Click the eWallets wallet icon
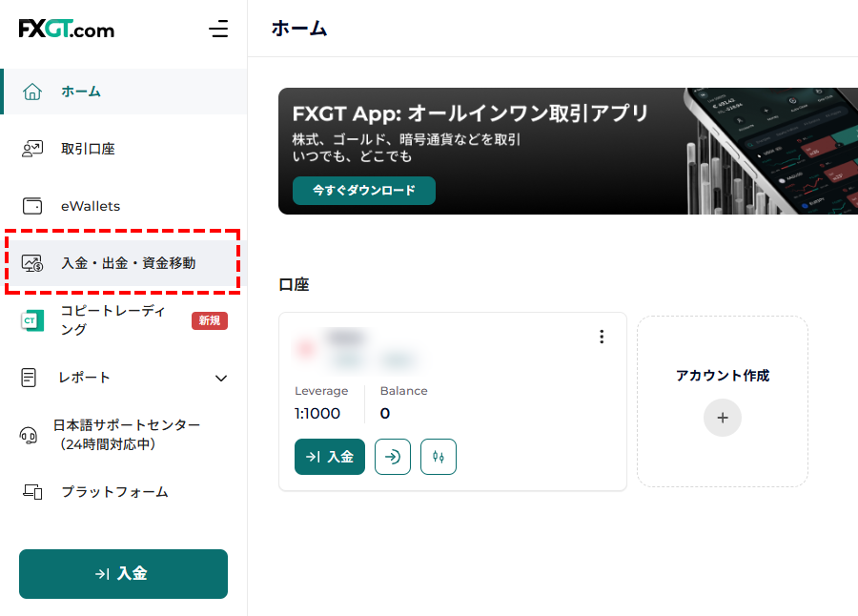Screen dimensions: 858x616 point(31,206)
